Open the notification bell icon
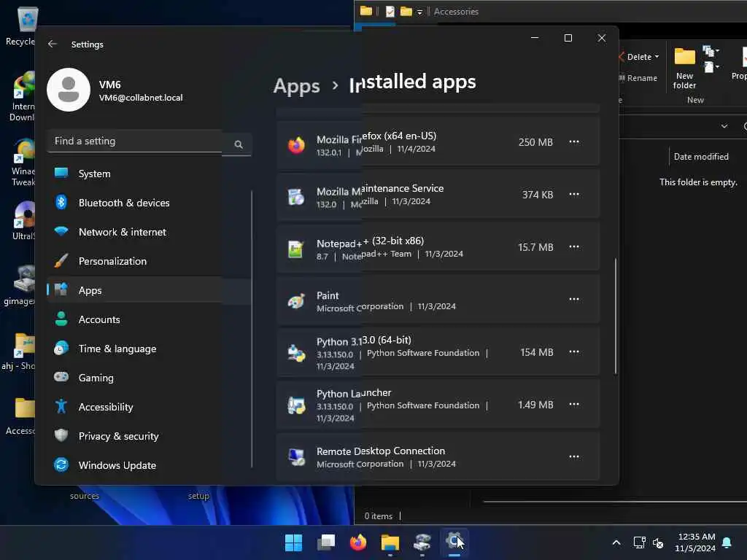The width and height of the screenshot is (747, 560). click(x=727, y=542)
